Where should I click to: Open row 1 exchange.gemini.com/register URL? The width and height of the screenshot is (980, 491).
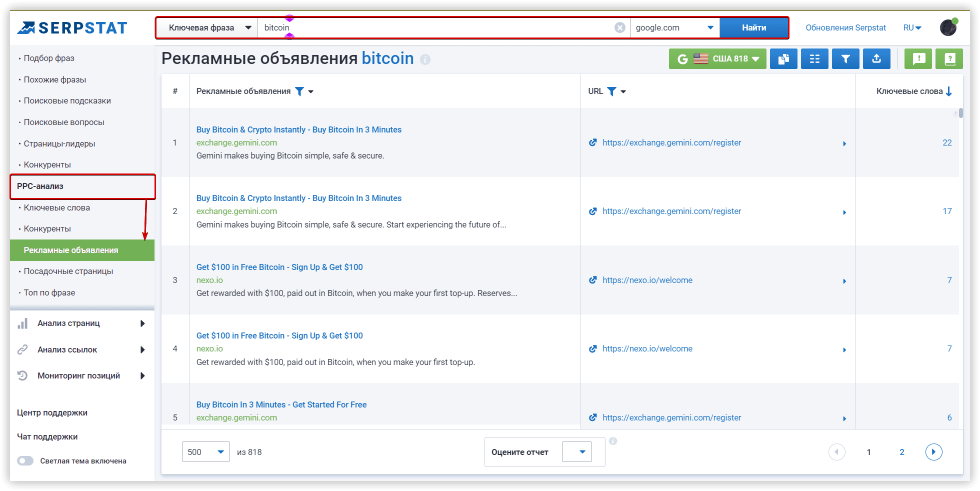coord(671,142)
